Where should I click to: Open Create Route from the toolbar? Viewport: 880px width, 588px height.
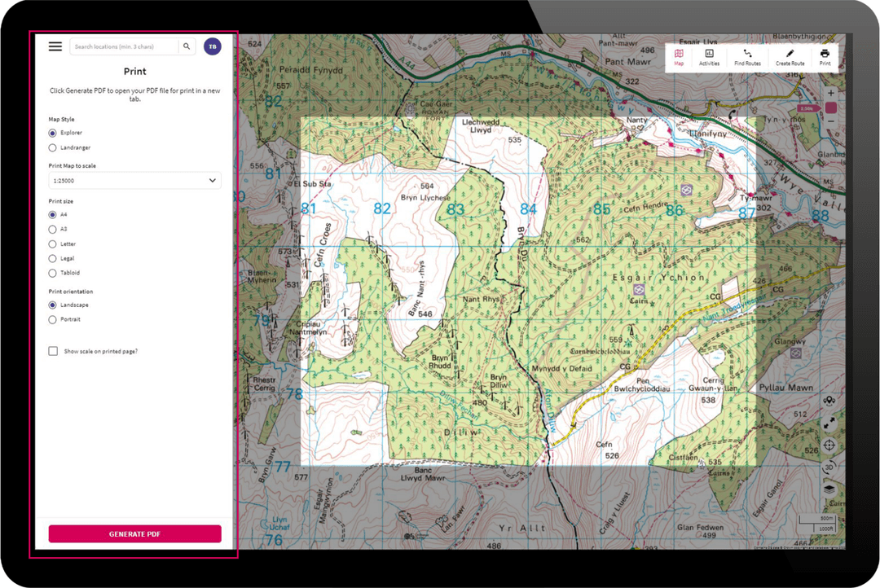coord(790,57)
